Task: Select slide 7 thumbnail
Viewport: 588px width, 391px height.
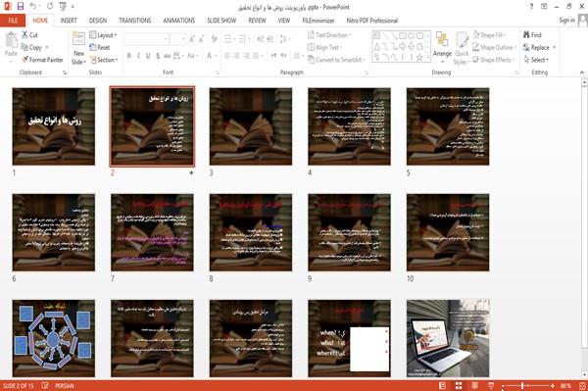Action: click(x=152, y=232)
